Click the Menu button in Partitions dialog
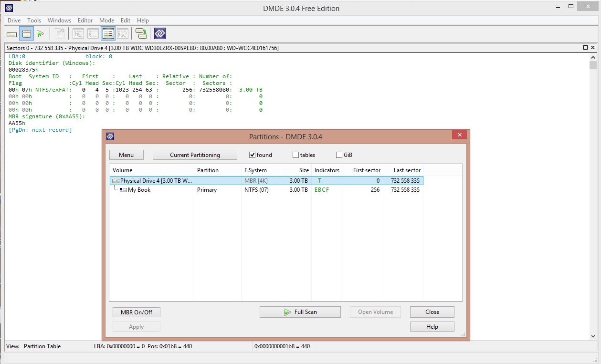 (127, 155)
